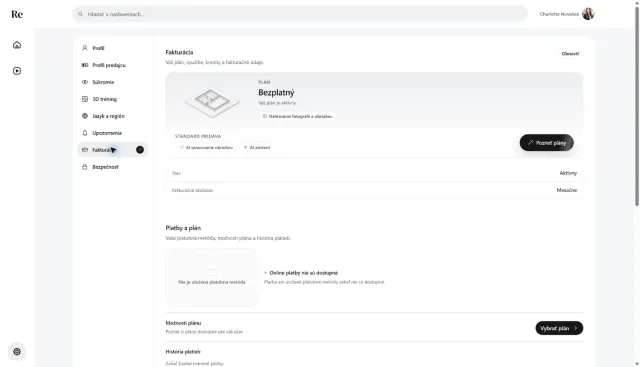640x367 pixels.
Task: Click the scrollbar down arrow
Action: tap(637, 363)
